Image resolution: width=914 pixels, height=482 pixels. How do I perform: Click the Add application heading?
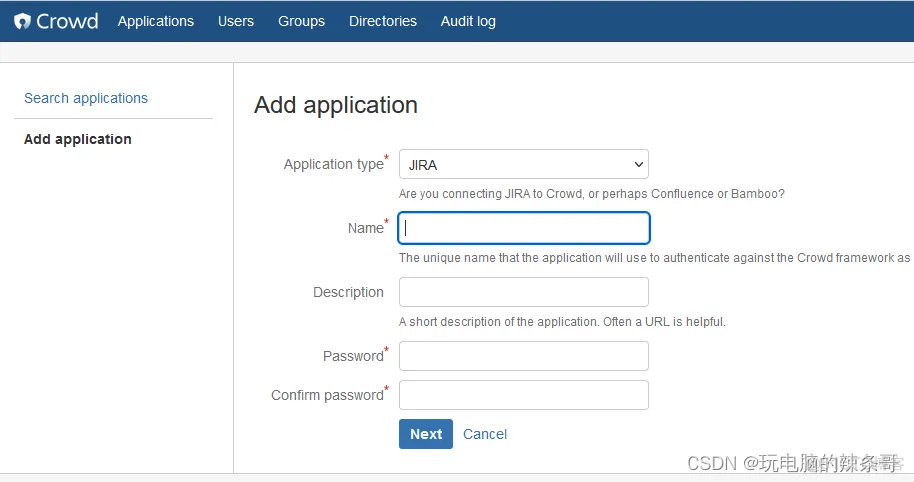[x=336, y=105]
